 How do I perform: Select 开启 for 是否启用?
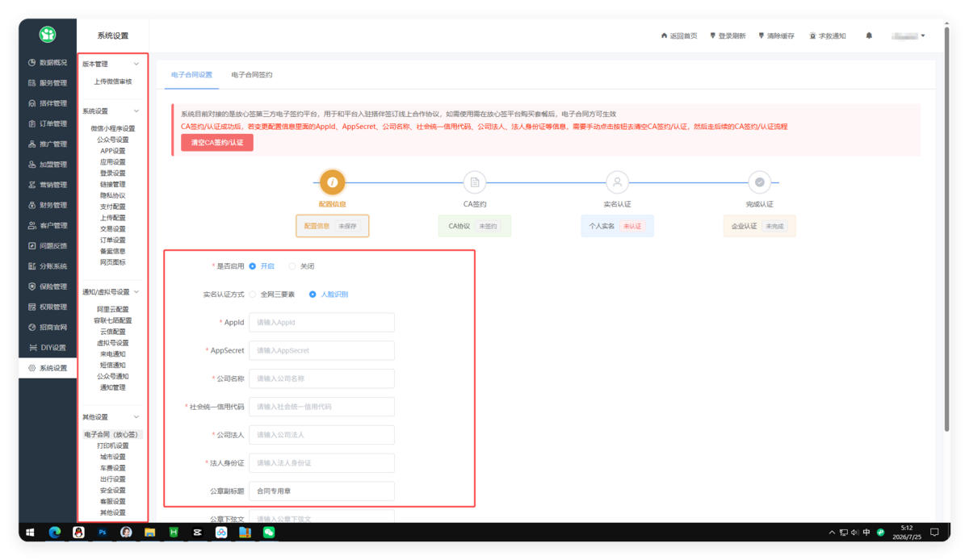262,266
